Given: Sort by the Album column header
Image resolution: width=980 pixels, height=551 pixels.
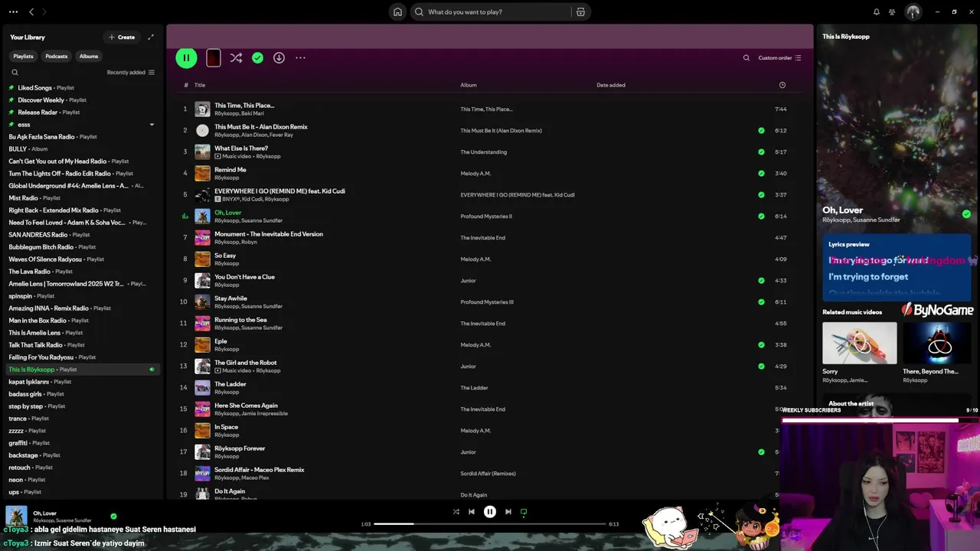Looking at the screenshot, I should point(469,85).
